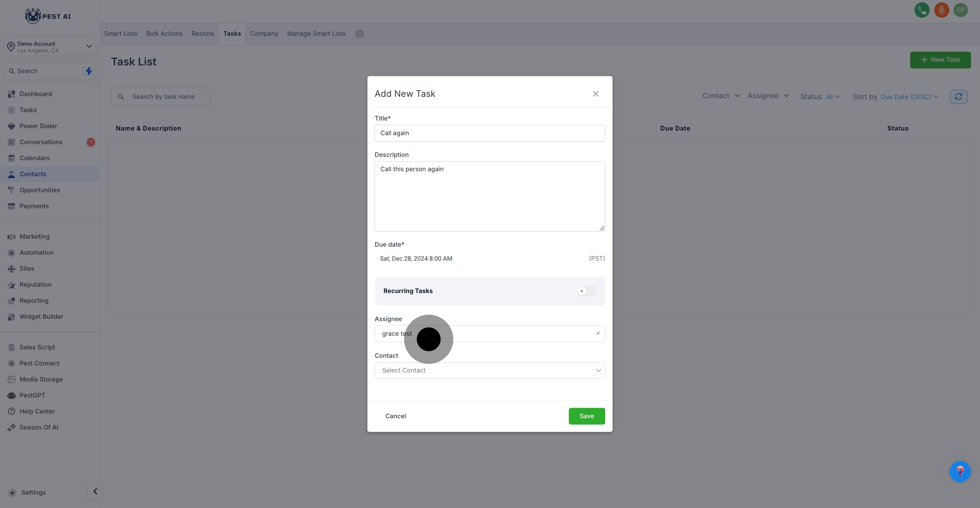Close the Add New Task modal
Screen dimensions: 980x508
595,94
